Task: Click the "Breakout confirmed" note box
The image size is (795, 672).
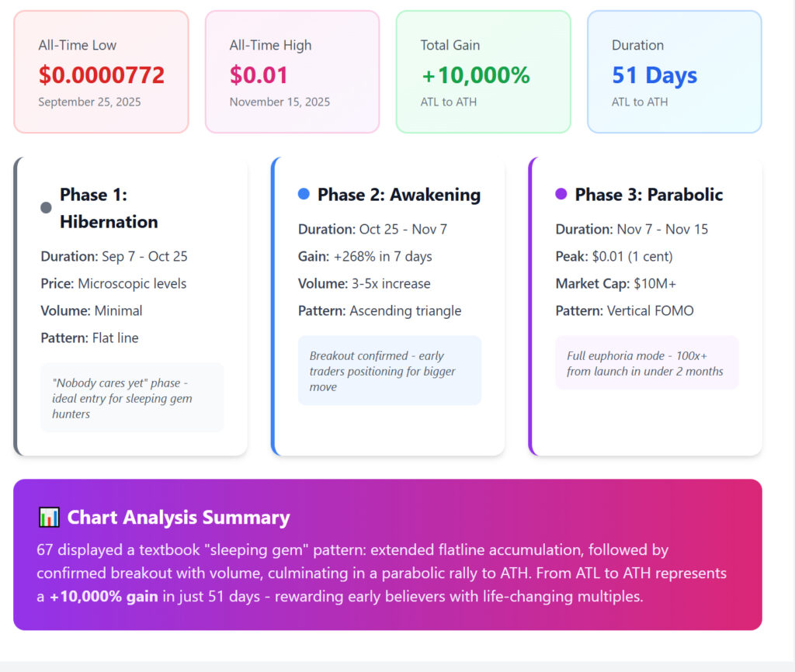Action: click(390, 371)
